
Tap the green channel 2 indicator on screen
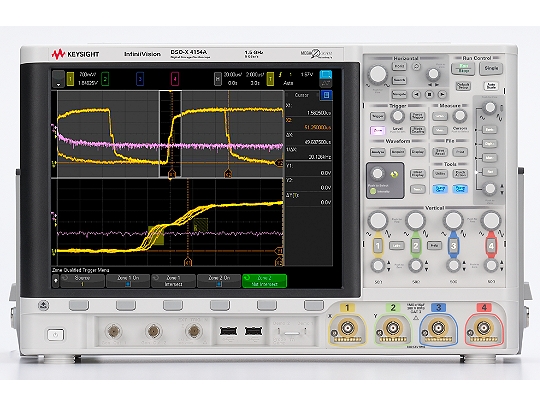105,79
